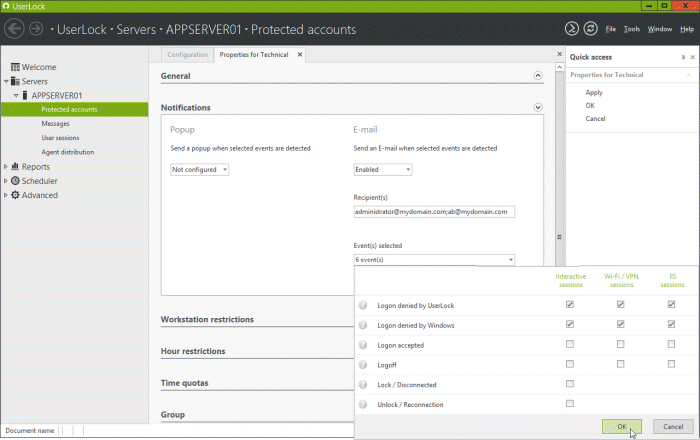Click the refresh icon in the header
The image size is (700, 440).
(x=590, y=29)
